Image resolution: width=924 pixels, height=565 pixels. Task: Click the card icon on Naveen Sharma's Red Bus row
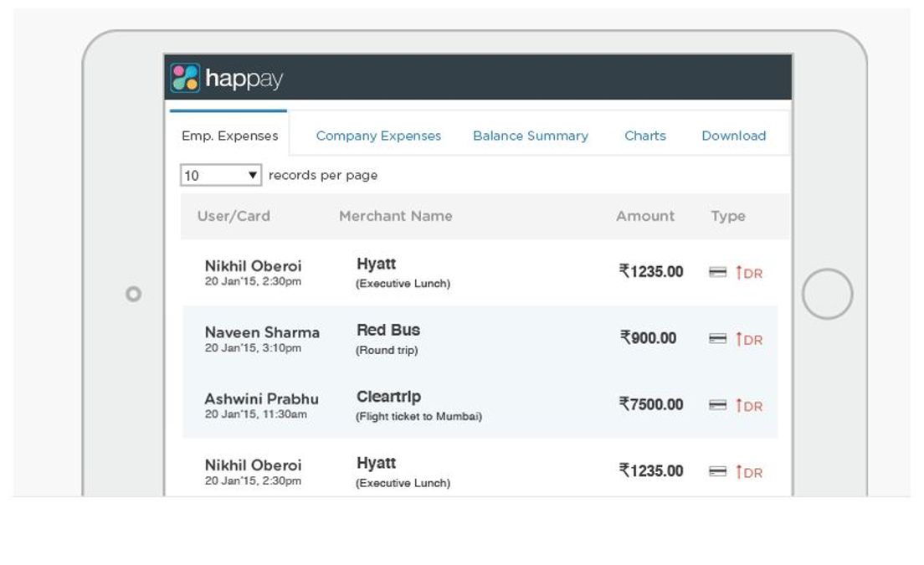(x=716, y=338)
